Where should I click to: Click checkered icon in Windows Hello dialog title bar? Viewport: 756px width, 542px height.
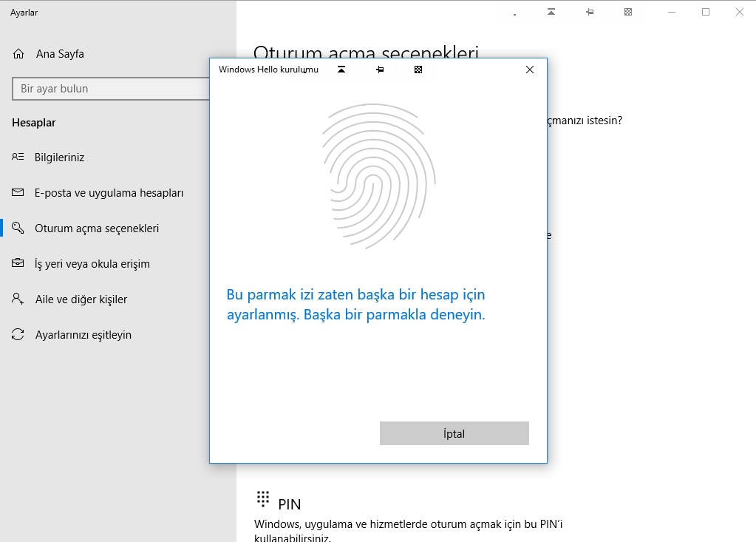(x=418, y=70)
